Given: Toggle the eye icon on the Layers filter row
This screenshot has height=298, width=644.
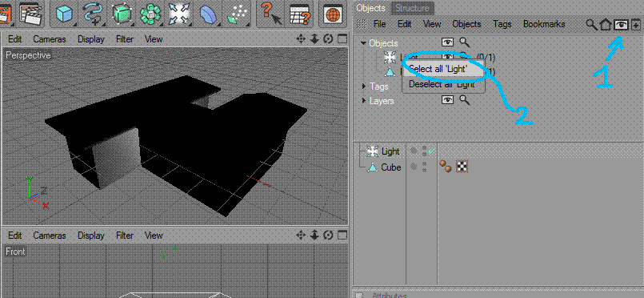Looking at the screenshot, I should pos(448,99).
